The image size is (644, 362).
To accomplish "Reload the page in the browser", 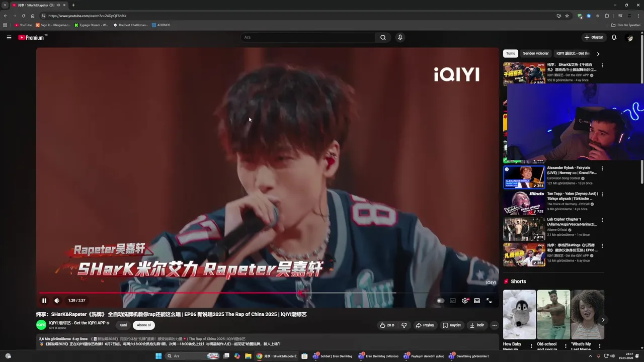I will pyautogui.click(x=23, y=16).
